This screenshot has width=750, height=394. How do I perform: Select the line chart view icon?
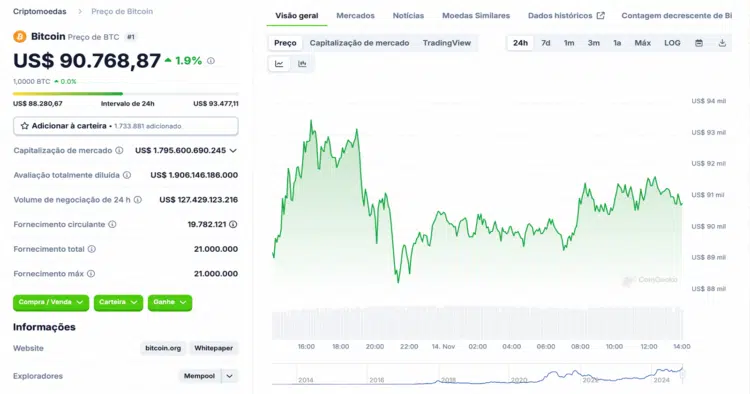tap(279, 64)
